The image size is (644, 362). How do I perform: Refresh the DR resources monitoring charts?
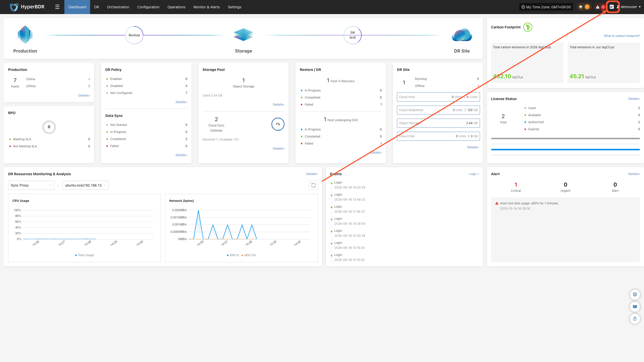tap(313, 185)
